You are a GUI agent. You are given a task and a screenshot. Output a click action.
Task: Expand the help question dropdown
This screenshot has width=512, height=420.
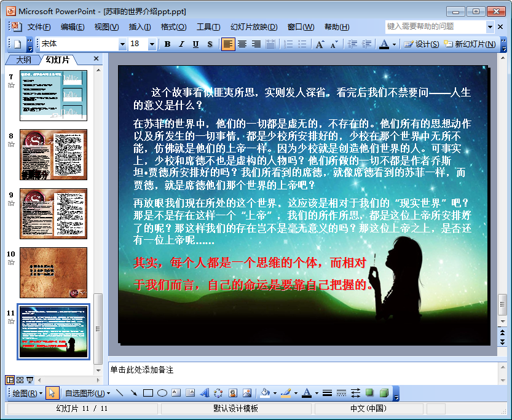pyautogui.click(x=490, y=27)
